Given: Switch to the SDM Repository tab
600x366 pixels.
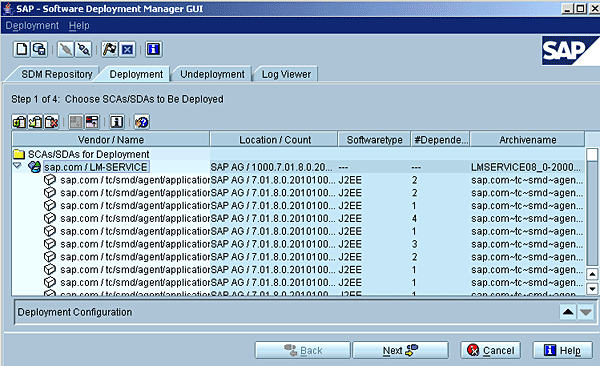Looking at the screenshot, I should pos(57,74).
